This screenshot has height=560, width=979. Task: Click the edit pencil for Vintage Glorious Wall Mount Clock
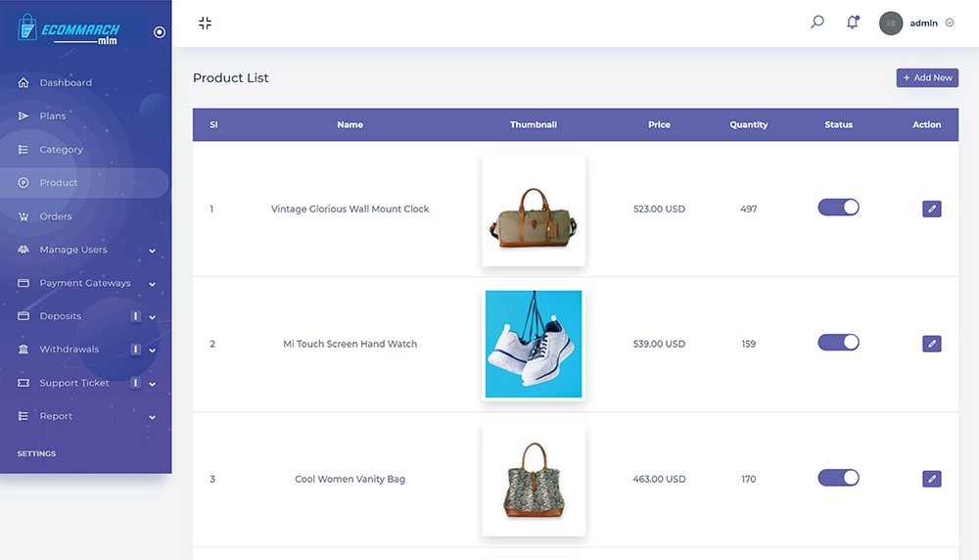(x=931, y=209)
